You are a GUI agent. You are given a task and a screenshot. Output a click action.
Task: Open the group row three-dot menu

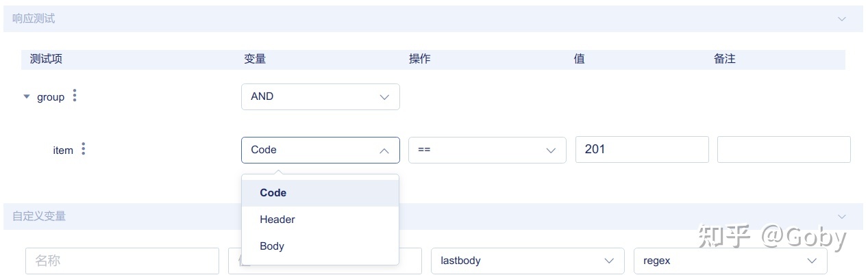point(75,96)
